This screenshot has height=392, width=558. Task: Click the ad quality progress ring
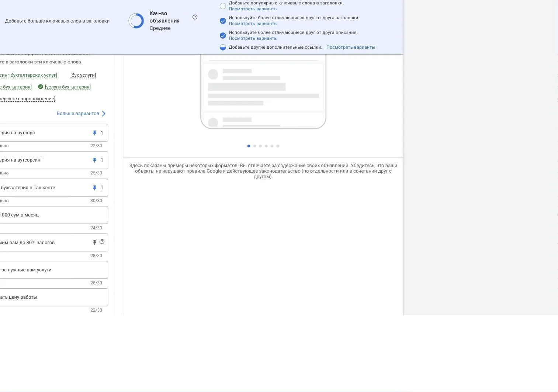coord(136,21)
